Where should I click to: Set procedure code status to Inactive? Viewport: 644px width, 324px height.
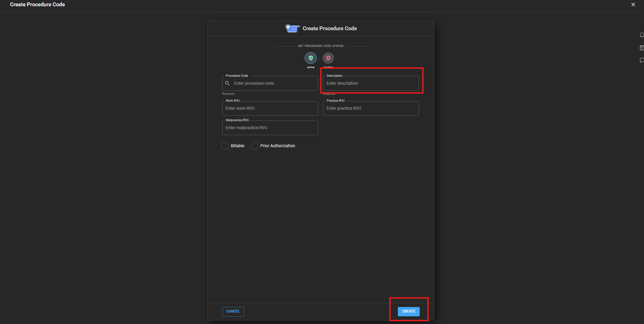[x=328, y=58]
